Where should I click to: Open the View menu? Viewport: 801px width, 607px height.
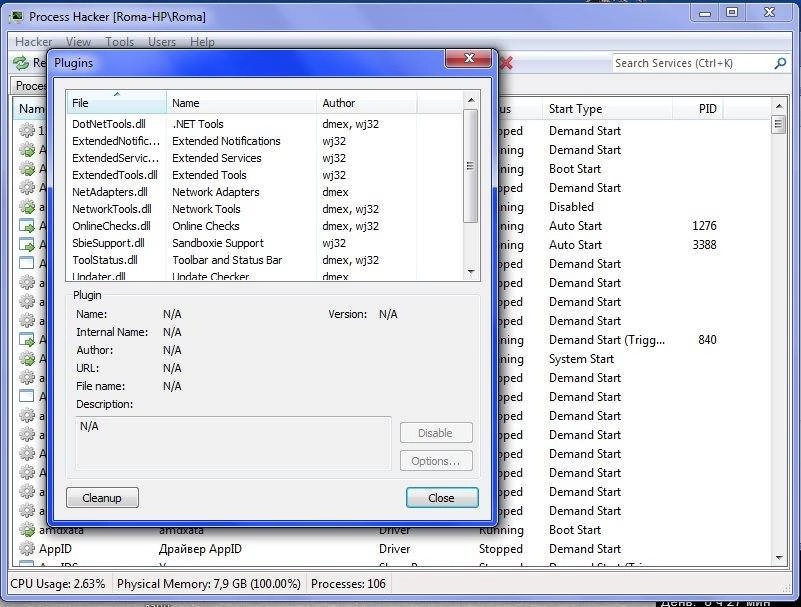click(78, 42)
